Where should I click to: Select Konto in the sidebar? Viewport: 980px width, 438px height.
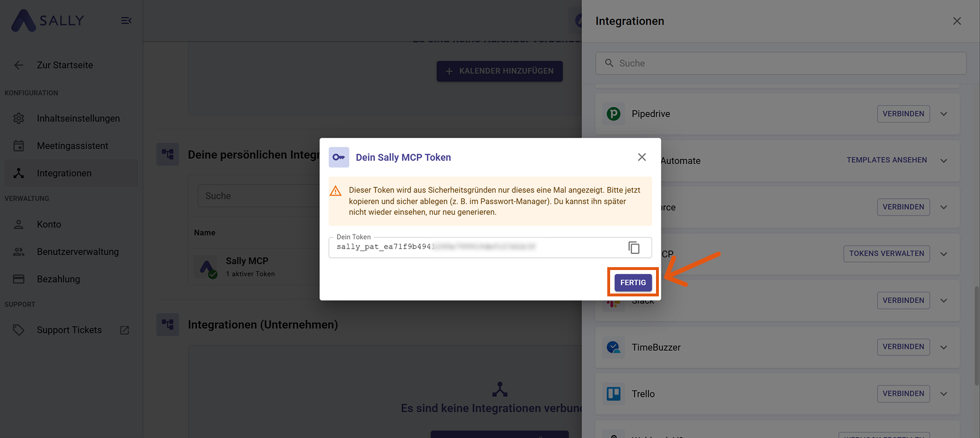[x=49, y=225]
